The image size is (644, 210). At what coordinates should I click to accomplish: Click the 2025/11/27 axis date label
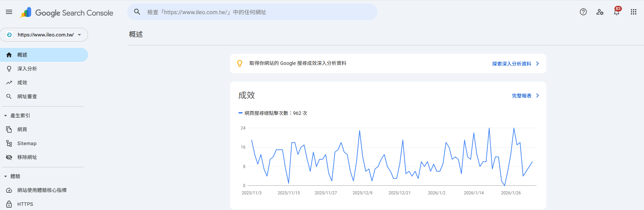[x=326, y=193]
